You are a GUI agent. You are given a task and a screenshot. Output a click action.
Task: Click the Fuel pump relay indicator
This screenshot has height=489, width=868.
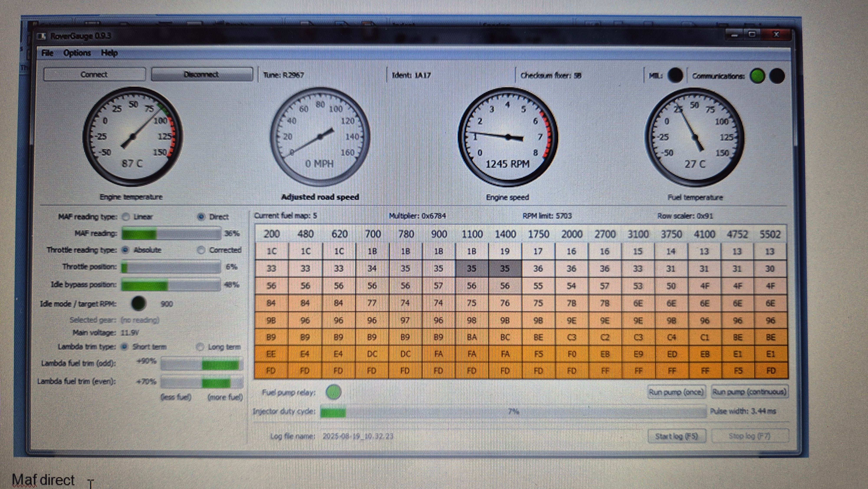[x=334, y=392]
